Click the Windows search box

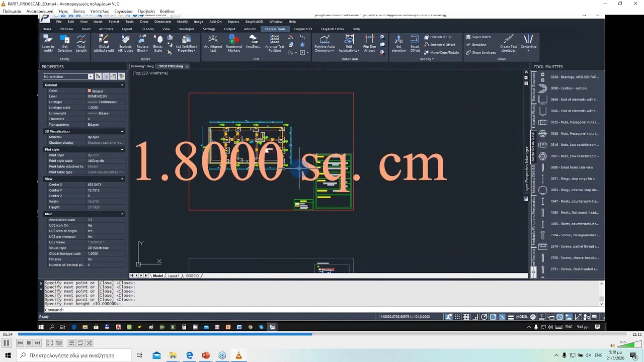point(74,355)
